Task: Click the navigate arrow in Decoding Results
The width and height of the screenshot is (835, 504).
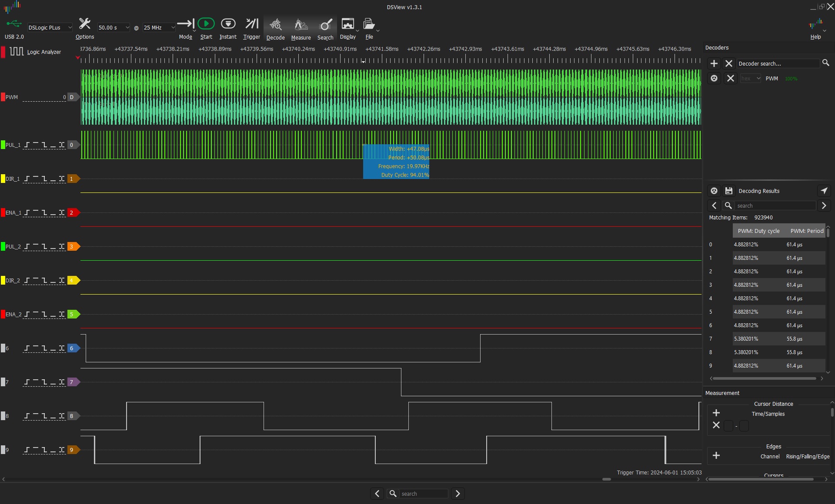Action: point(824,191)
